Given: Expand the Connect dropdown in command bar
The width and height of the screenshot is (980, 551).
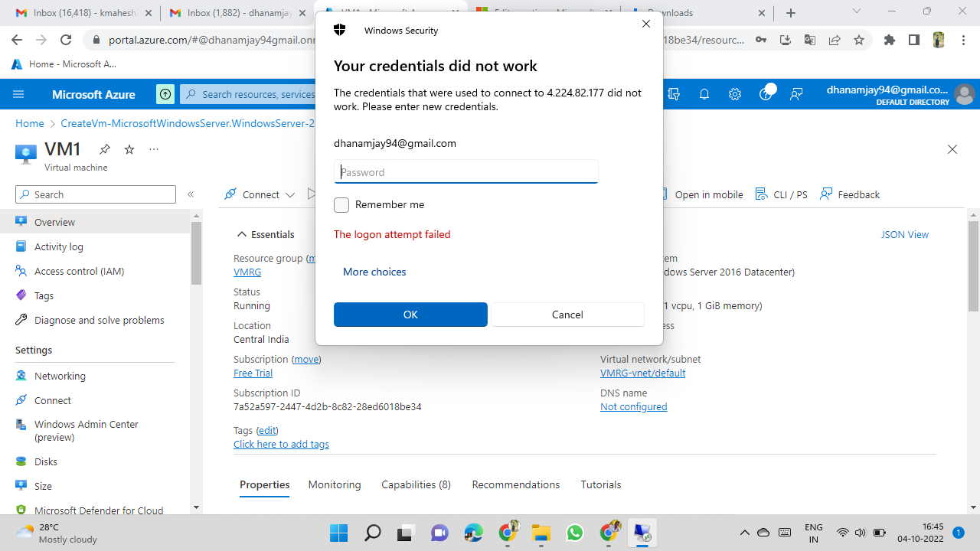Looking at the screenshot, I should click(x=290, y=194).
